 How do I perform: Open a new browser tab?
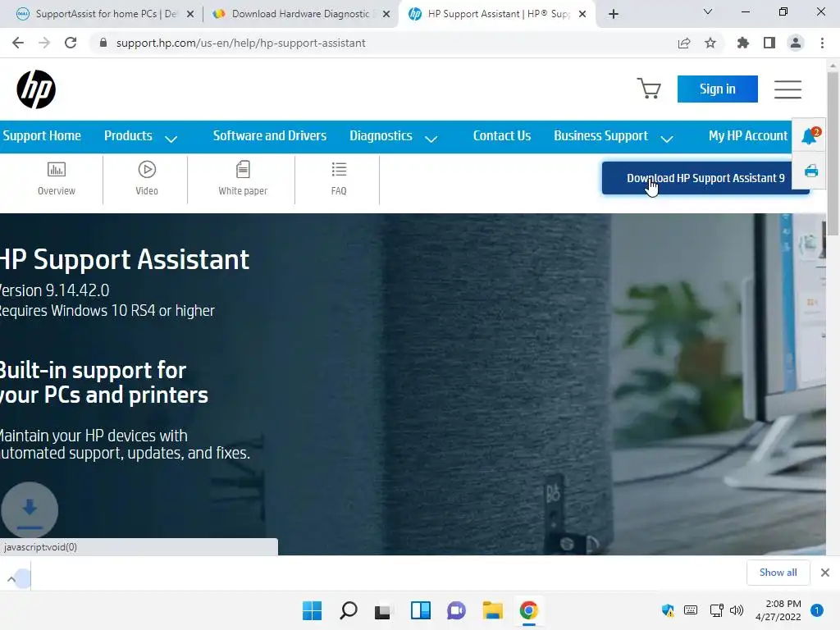pyautogui.click(x=614, y=14)
